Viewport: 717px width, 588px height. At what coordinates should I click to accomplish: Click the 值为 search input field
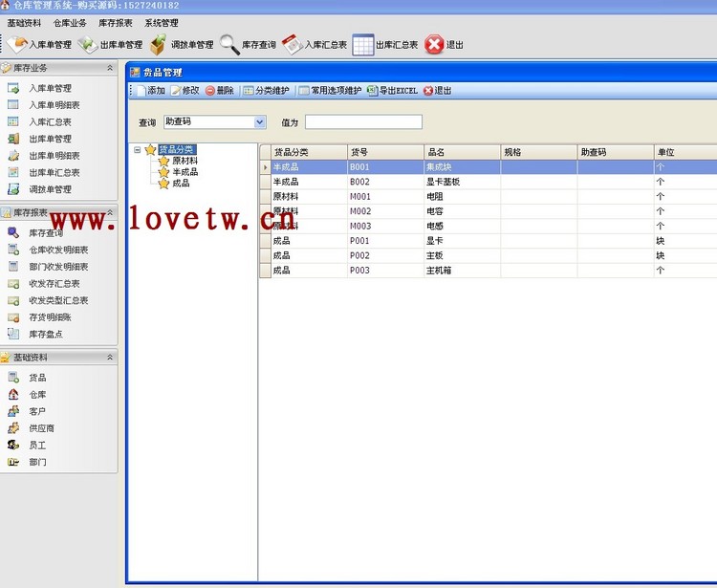[363, 122]
